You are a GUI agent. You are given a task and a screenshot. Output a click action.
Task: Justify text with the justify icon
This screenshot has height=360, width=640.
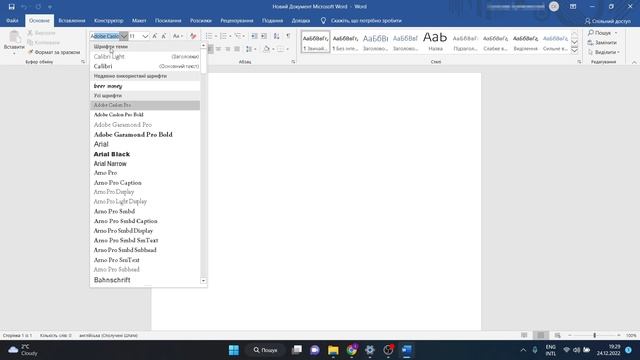point(237,49)
